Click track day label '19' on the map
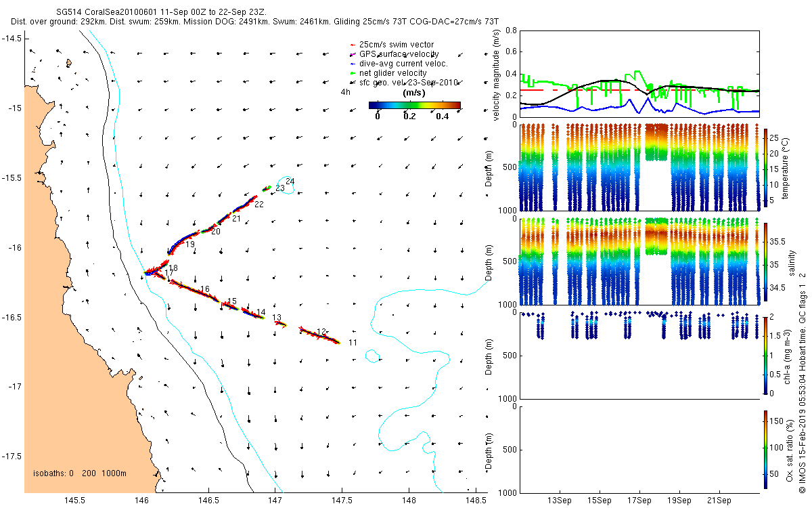Screen dimensions: 812x508 tap(190, 244)
